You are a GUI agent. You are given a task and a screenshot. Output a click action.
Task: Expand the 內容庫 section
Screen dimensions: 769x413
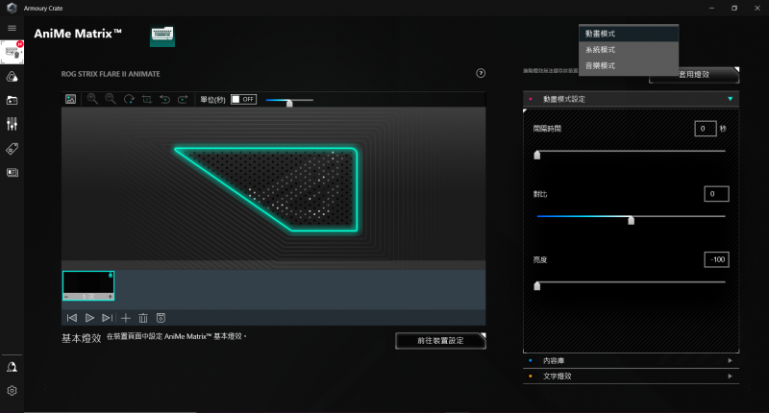click(x=631, y=361)
